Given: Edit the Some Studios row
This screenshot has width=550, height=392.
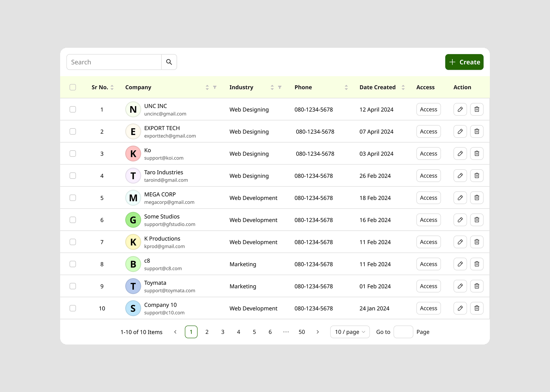Looking at the screenshot, I should click(460, 220).
